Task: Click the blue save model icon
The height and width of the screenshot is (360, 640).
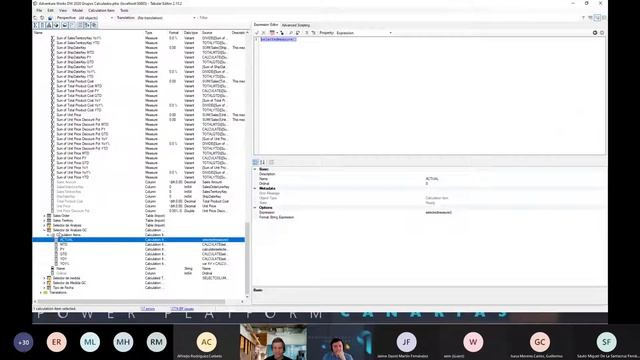Action: pyautogui.click(x=50, y=18)
